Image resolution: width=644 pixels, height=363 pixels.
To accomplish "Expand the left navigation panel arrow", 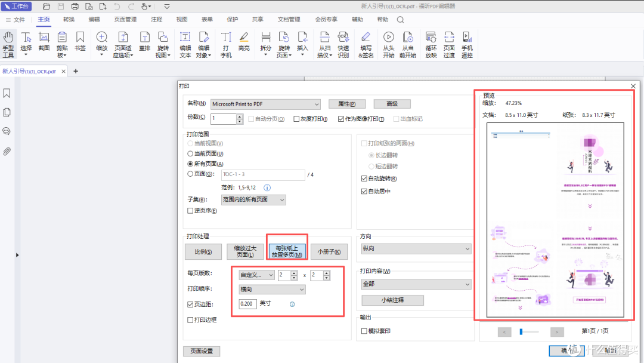I will coord(17,255).
